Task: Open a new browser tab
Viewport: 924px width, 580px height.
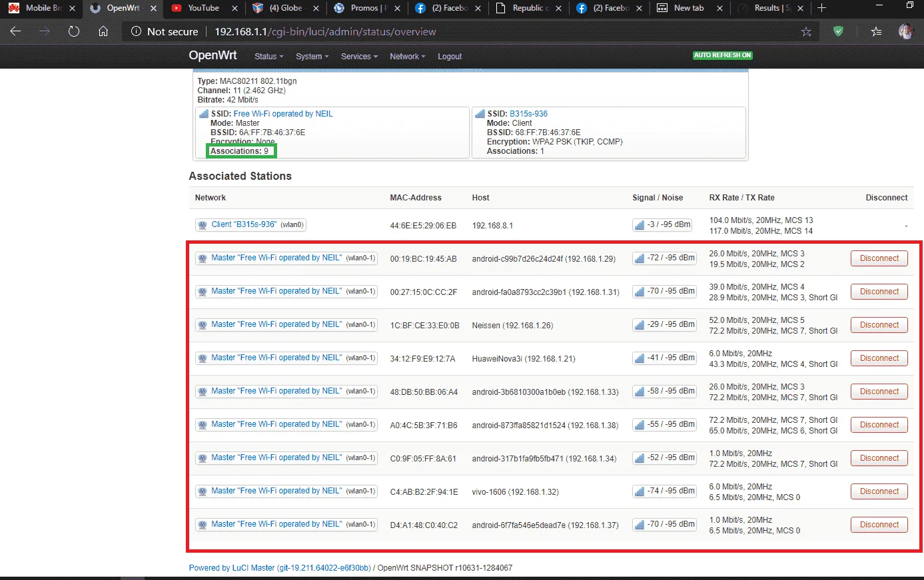Action: point(821,8)
